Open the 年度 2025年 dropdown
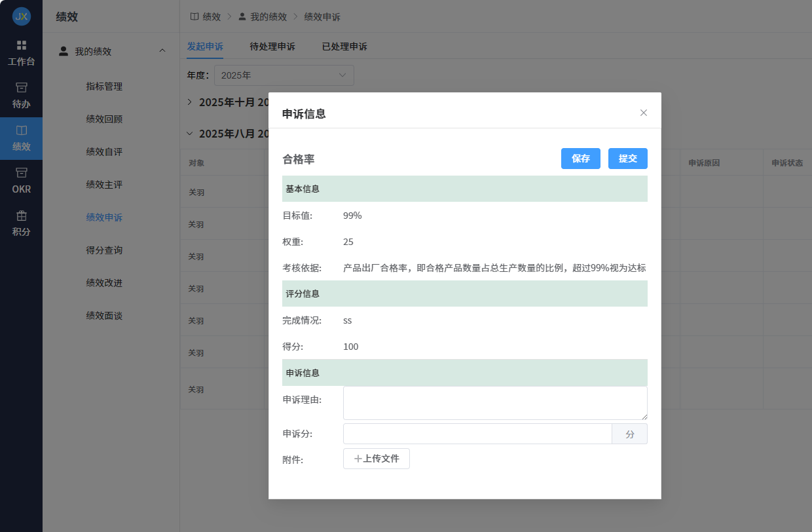The height and width of the screenshot is (532, 812). point(284,75)
